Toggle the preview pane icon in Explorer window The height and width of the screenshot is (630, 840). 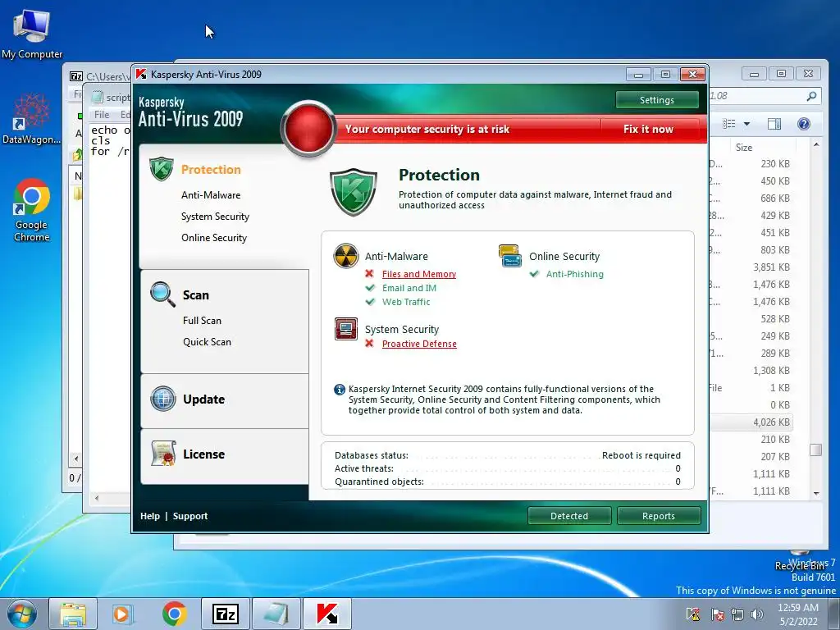774,125
